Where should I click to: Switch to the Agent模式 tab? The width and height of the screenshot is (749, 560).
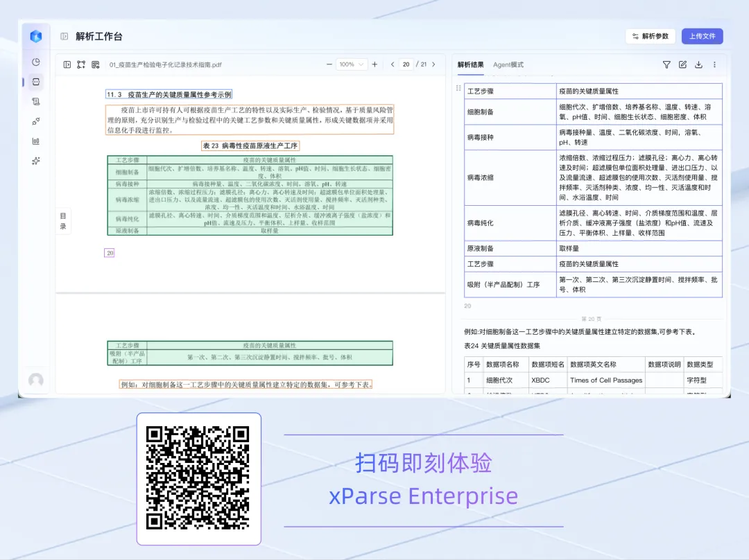pos(508,65)
